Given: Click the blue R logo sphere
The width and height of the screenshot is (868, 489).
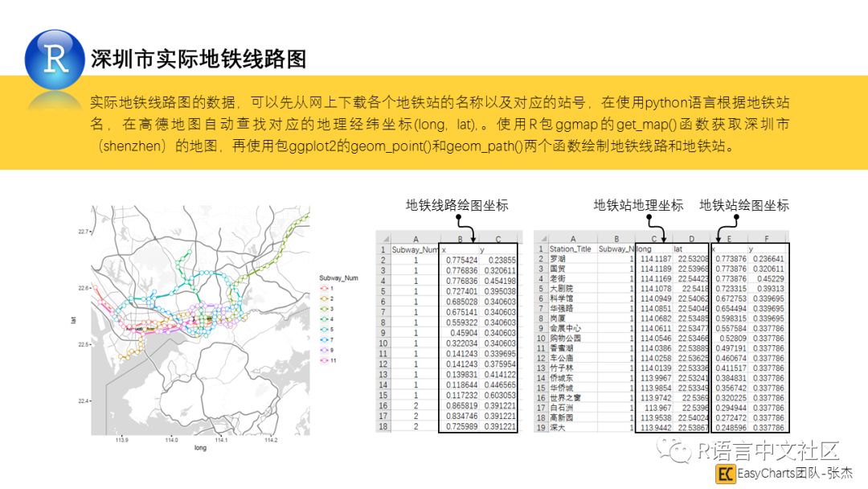Looking at the screenshot, I should pyautogui.click(x=55, y=60).
